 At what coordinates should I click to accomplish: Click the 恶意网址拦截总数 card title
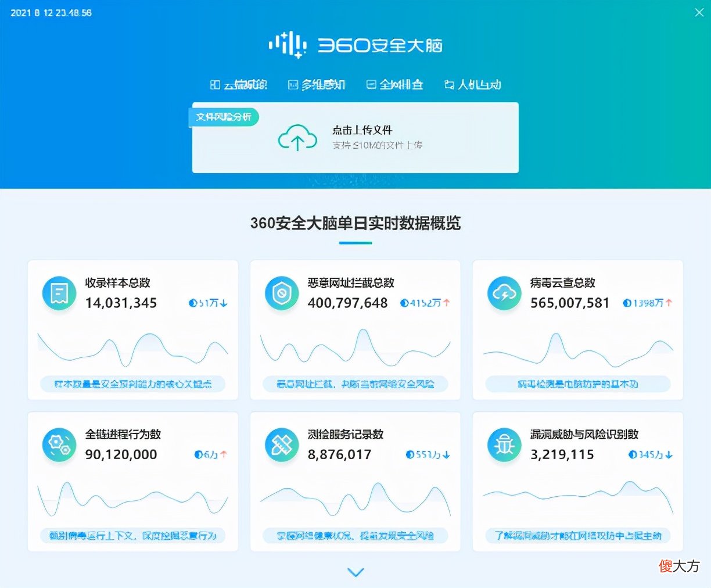(351, 283)
